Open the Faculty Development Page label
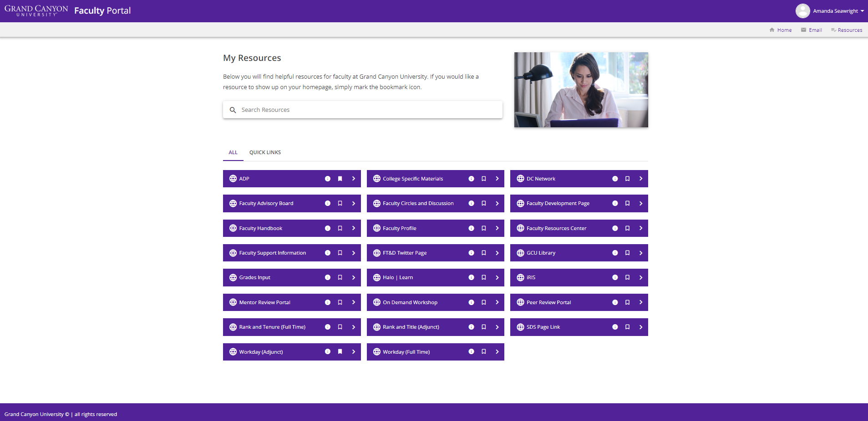 coord(558,203)
